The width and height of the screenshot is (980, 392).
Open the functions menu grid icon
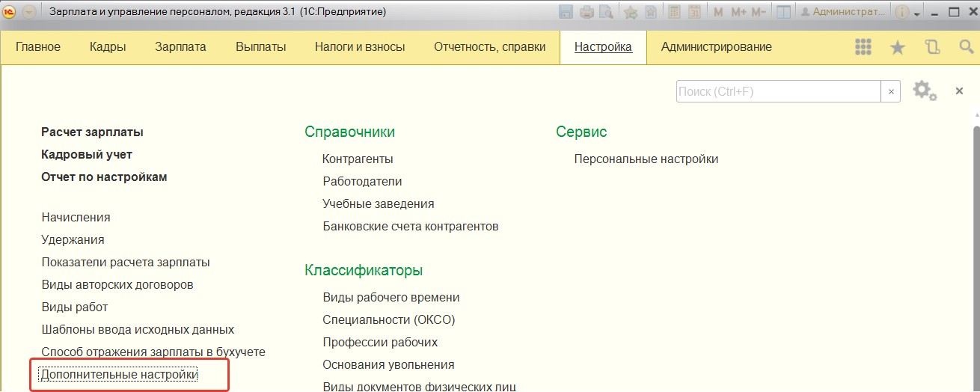(x=863, y=47)
